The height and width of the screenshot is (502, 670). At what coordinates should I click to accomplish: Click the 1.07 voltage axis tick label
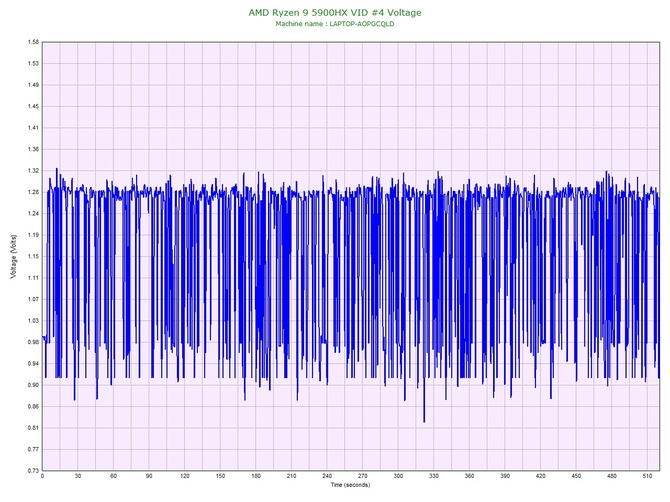point(33,299)
